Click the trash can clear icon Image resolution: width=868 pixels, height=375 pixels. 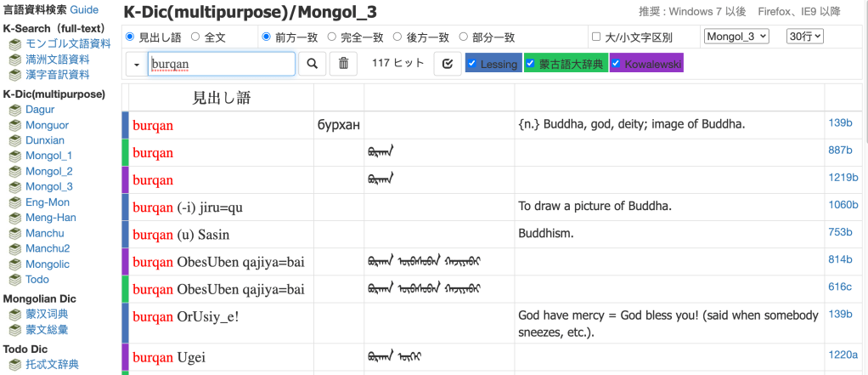tap(343, 64)
